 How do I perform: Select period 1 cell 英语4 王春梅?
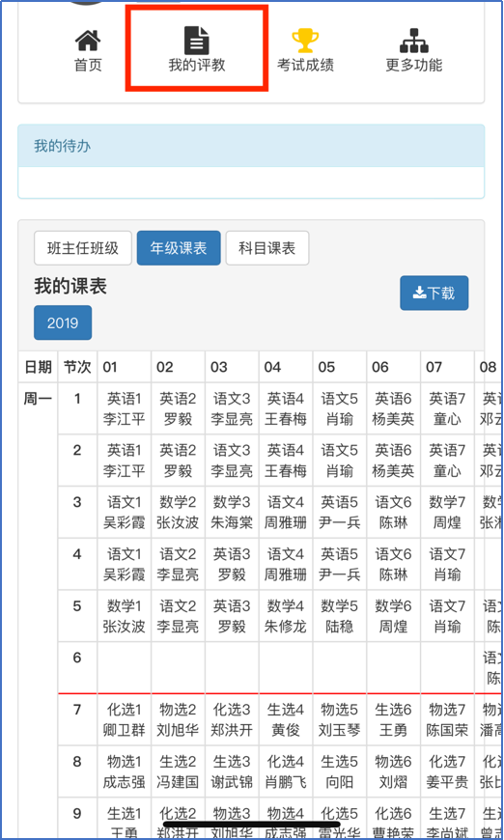click(x=286, y=408)
